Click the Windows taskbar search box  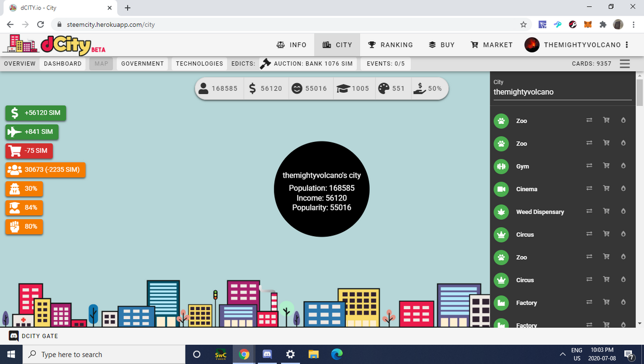click(x=101, y=354)
